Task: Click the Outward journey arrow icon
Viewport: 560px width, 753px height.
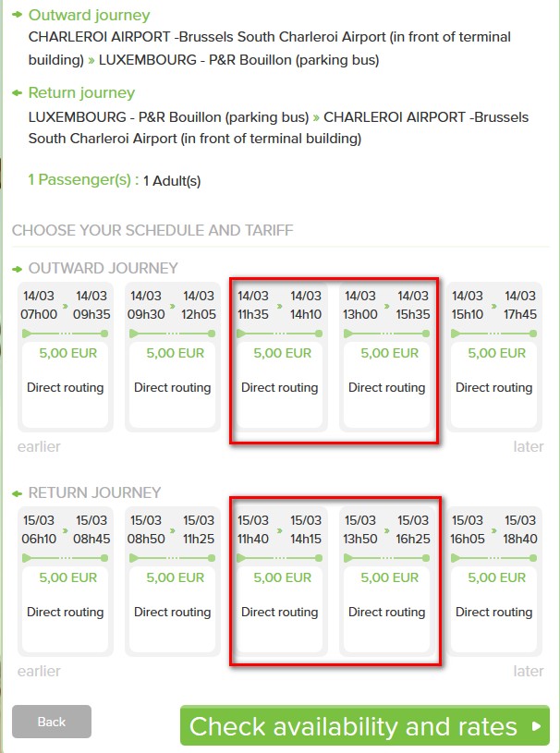Action: (18, 15)
